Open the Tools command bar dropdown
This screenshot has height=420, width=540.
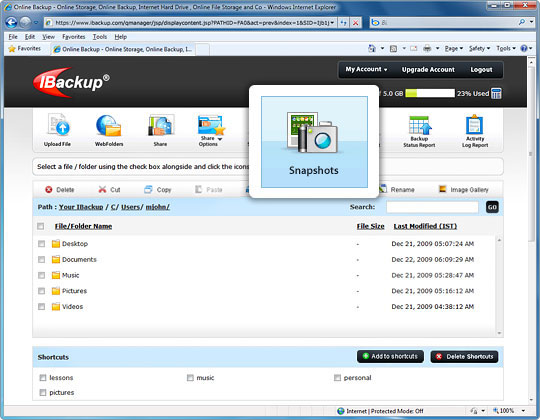[506, 49]
